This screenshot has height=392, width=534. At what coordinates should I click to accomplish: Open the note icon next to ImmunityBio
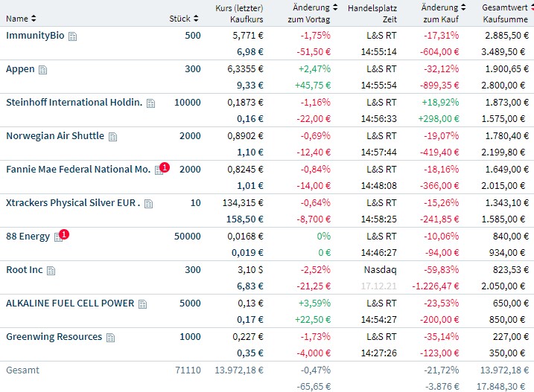pos(73,36)
